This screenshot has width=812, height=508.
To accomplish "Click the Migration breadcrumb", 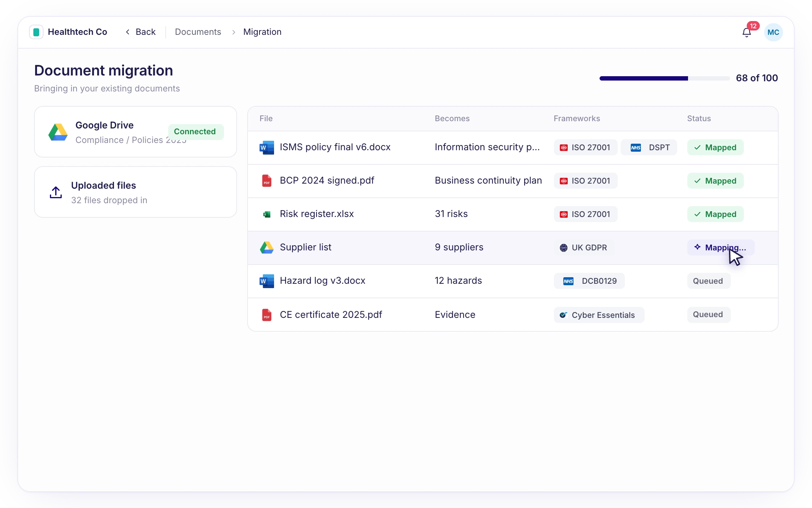I will click(262, 32).
